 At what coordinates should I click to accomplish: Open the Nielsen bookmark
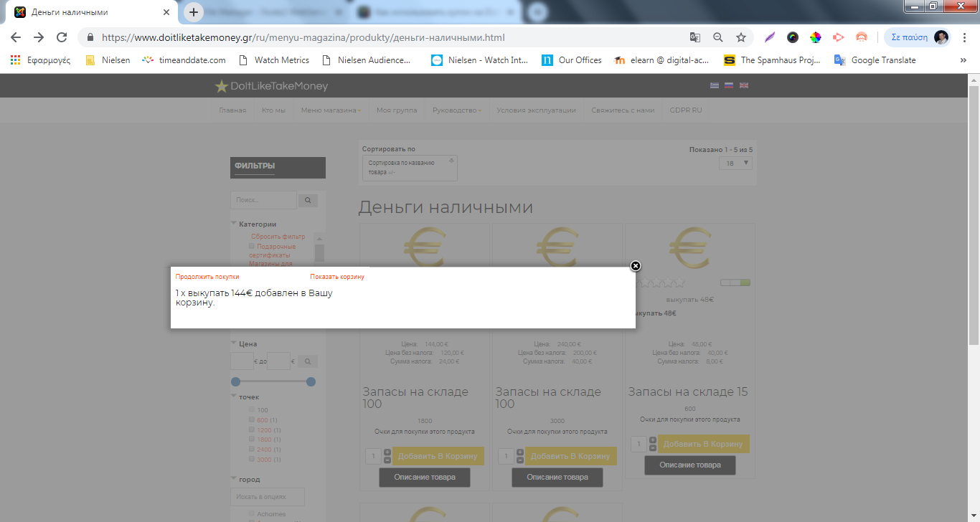pos(108,60)
